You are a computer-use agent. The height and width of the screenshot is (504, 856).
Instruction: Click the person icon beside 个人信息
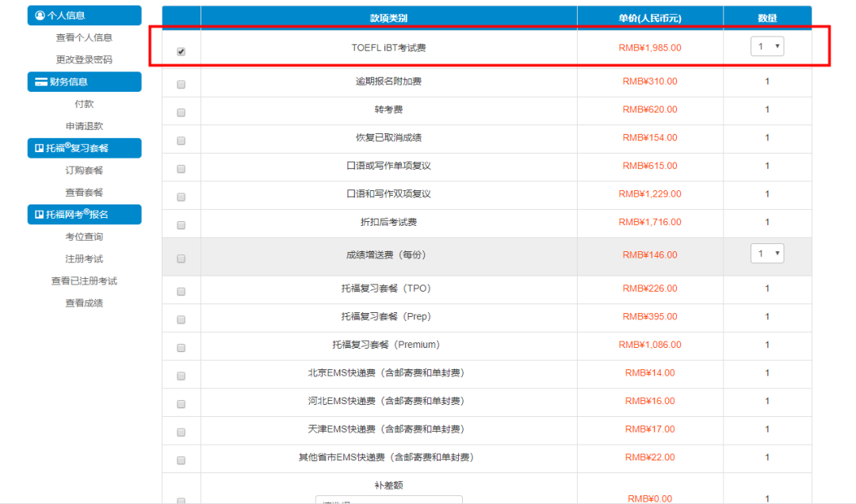[38, 15]
